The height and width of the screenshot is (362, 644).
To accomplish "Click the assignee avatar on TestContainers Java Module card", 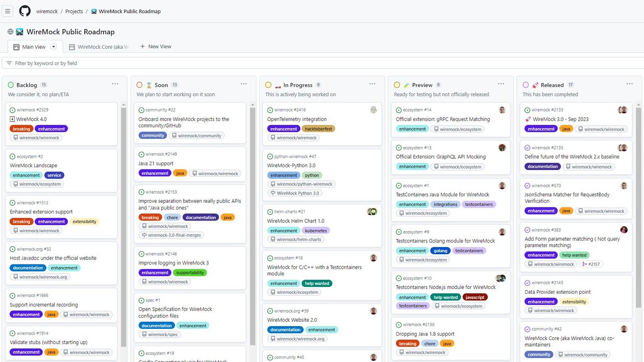I will click(502, 186).
